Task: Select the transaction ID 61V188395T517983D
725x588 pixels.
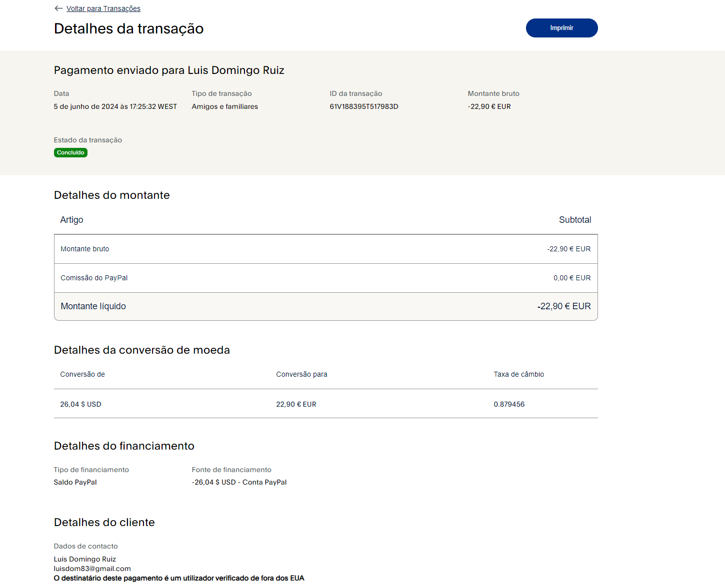Action: (x=363, y=106)
